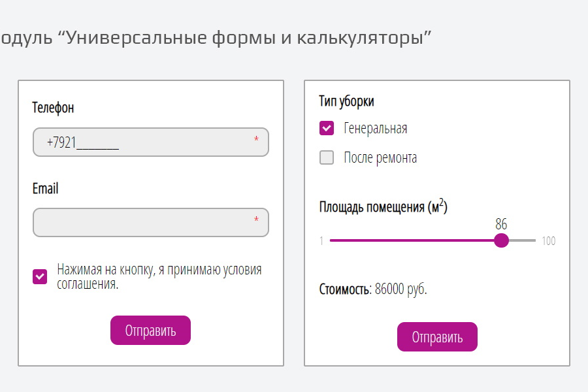Enable the После ремонта checkbox

click(327, 157)
